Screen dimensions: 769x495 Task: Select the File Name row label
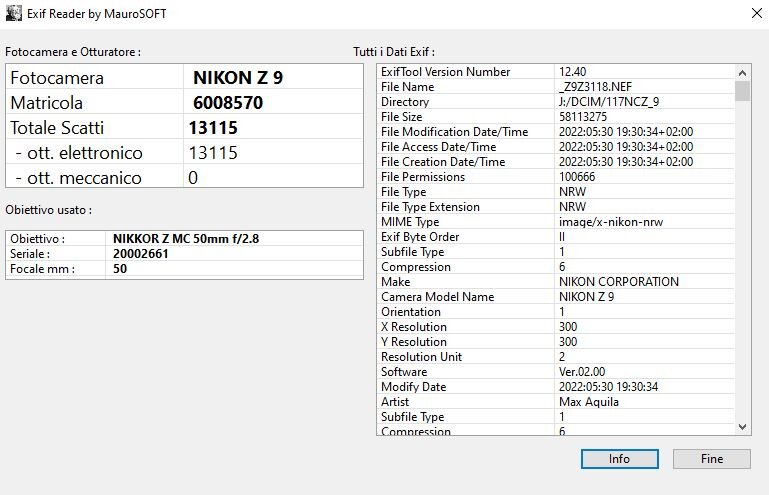408,87
